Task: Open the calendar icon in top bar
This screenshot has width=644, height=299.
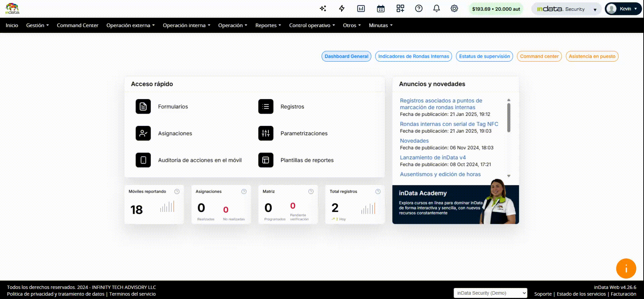Action: click(x=381, y=9)
